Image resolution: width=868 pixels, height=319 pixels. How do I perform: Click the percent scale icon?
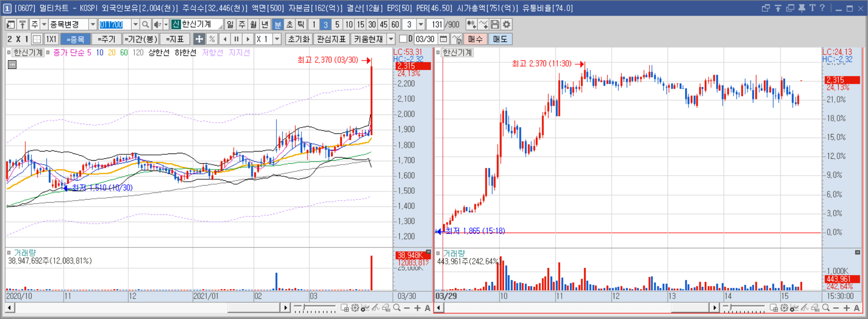point(212,39)
